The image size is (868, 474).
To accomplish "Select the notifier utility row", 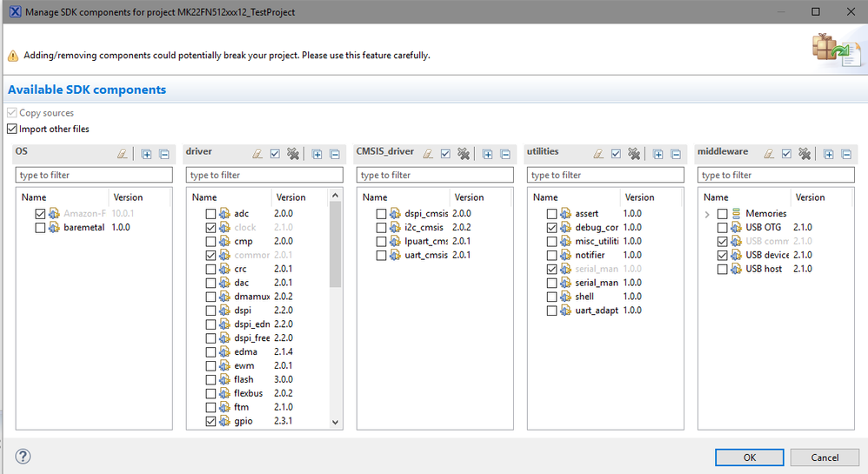I will click(605, 256).
